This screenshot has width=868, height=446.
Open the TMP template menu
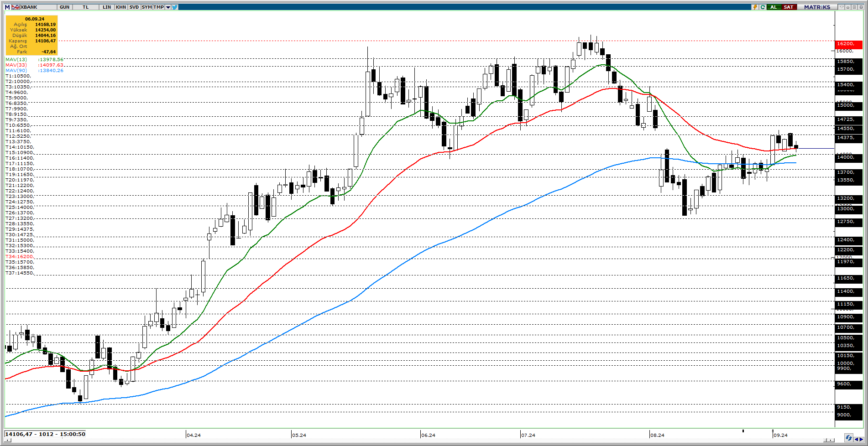tap(158, 7)
